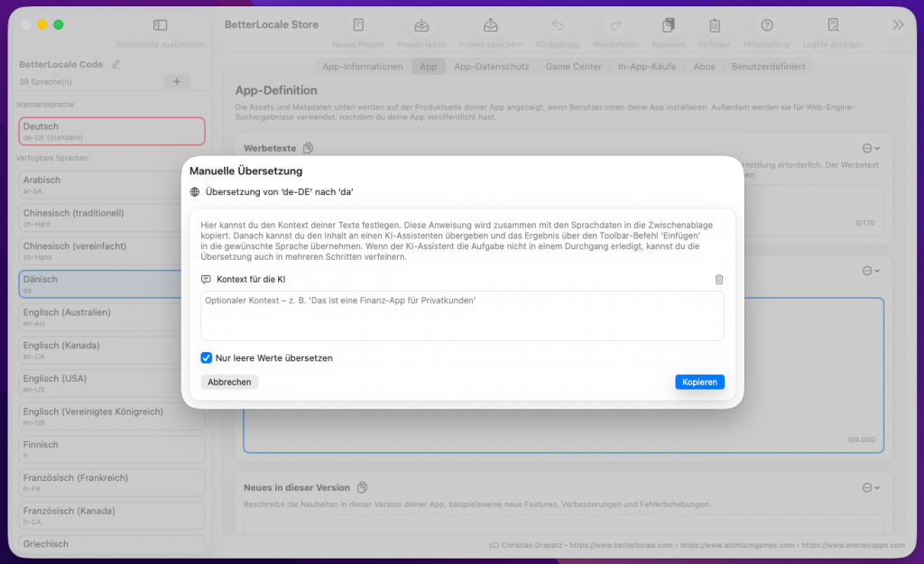The height and width of the screenshot is (564, 924).
Task: Click into the Kontext für die KI text field
Action: pyautogui.click(x=462, y=316)
